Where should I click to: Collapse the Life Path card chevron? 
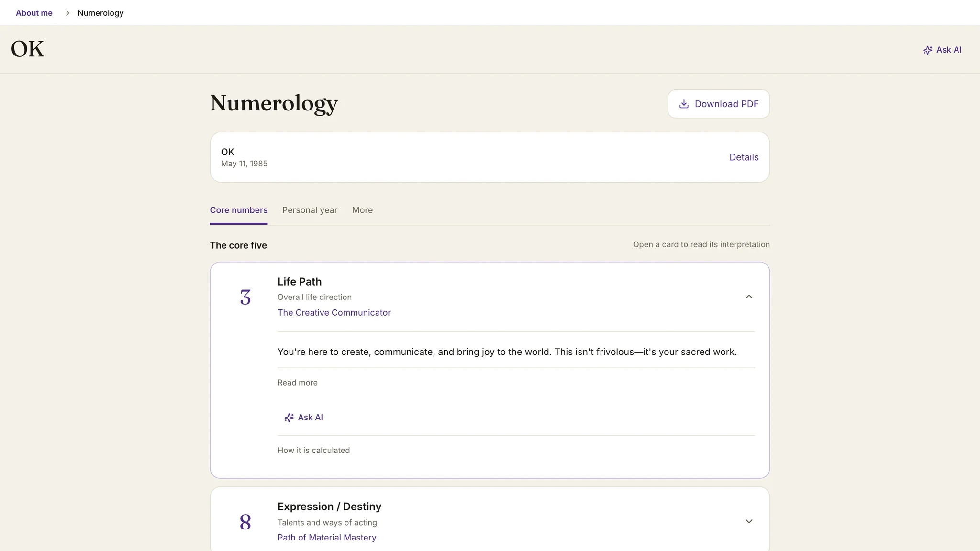coord(749,297)
